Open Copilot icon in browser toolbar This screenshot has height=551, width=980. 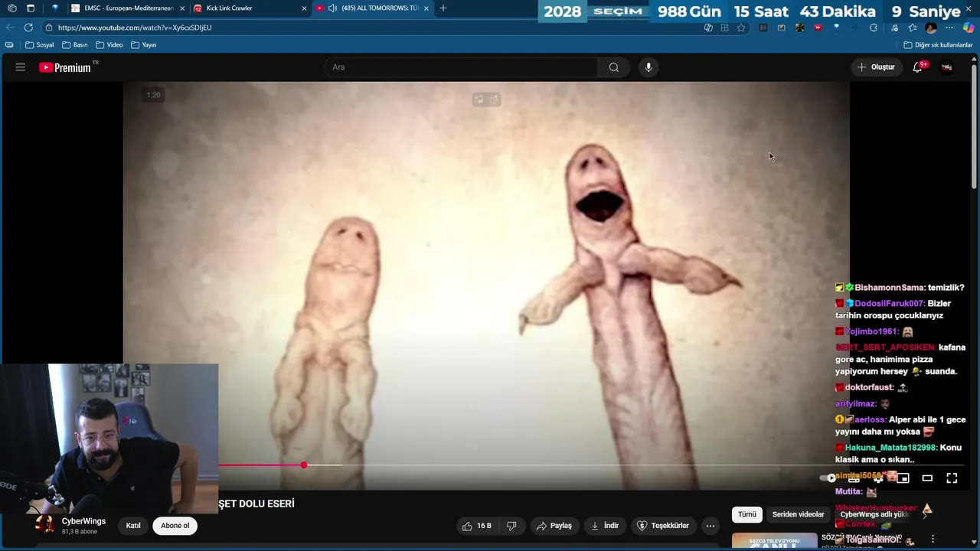tap(969, 28)
